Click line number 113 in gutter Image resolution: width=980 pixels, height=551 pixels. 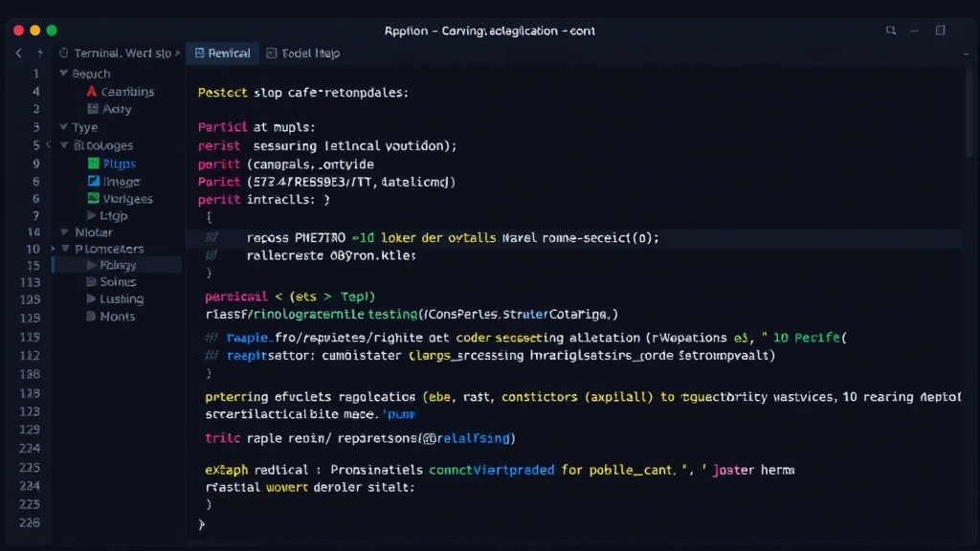click(30, 282)
